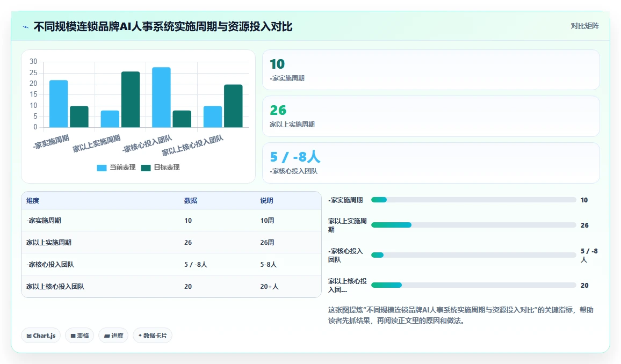Click the slanted x-axis label 家以上实施周期
621x364 pixels.
(96, 144)
